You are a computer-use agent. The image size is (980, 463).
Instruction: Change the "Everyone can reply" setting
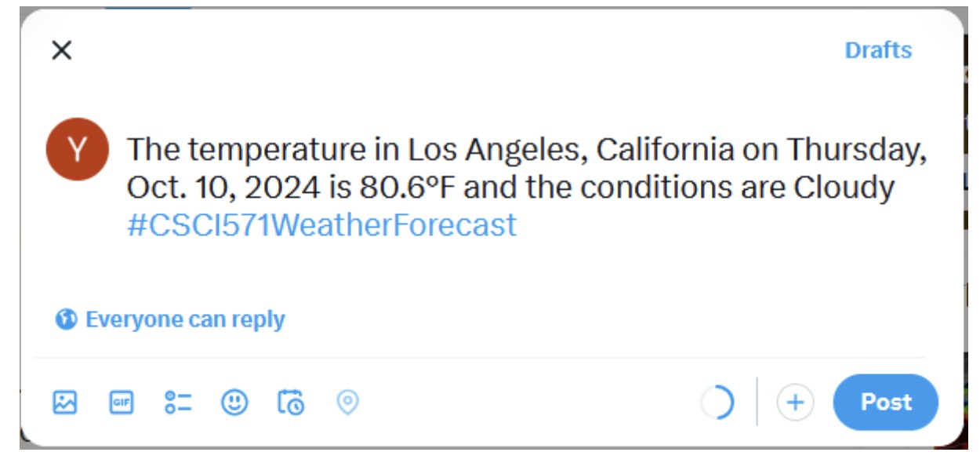tap(185, 319)
